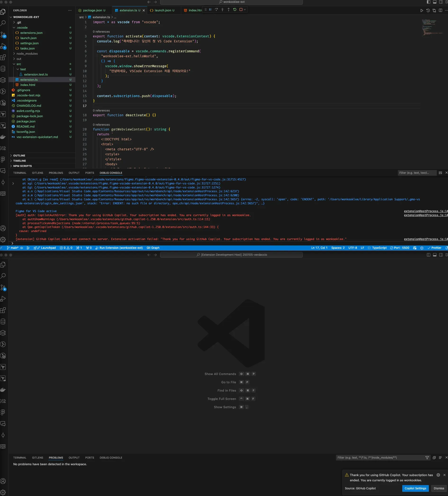Image resolution: width=448 pixels, height=496 pixels.
Task: Open Search view in Extension Development Host window
Action: pyautogui.click(x=3, y=276)
